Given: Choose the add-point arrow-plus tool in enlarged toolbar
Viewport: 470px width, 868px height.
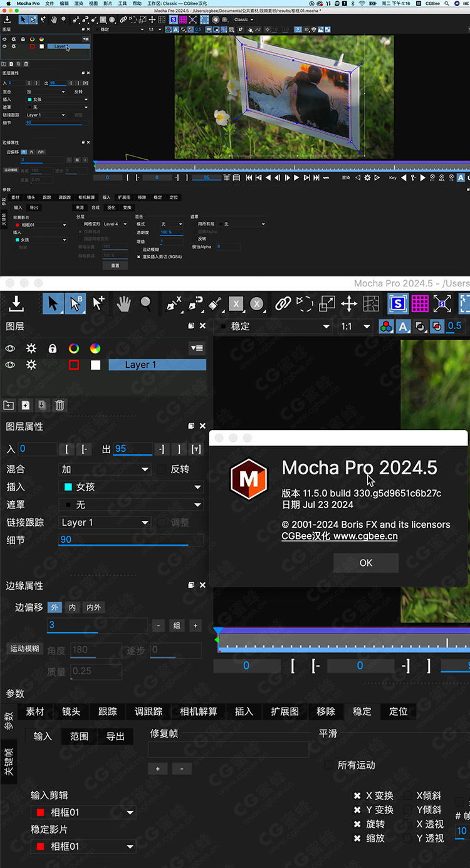Looking at the screenshot, I should coord(98,304).
